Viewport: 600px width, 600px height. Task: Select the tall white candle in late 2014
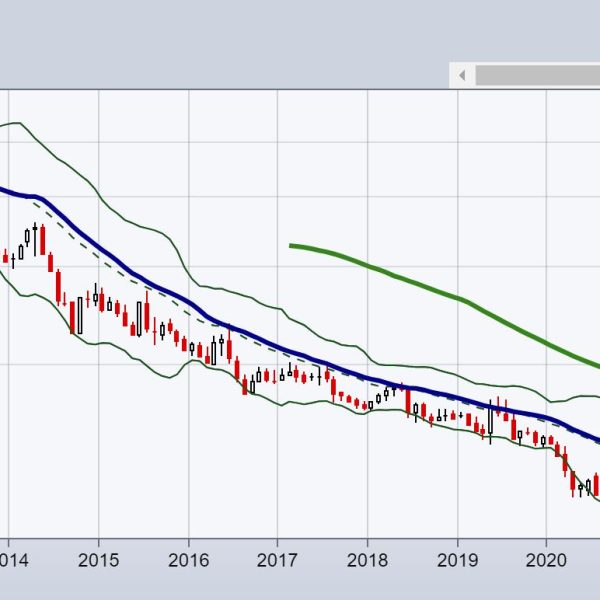77,316
